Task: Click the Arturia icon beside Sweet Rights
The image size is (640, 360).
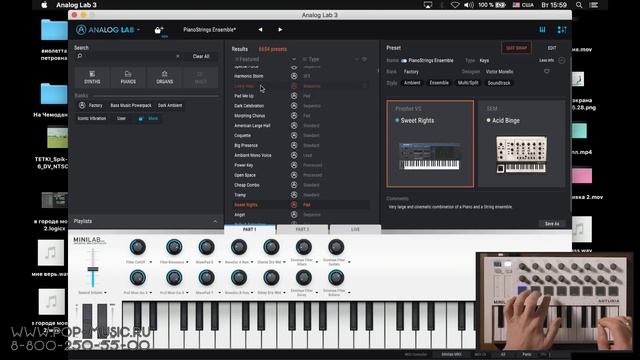Action: coord(294,204)
